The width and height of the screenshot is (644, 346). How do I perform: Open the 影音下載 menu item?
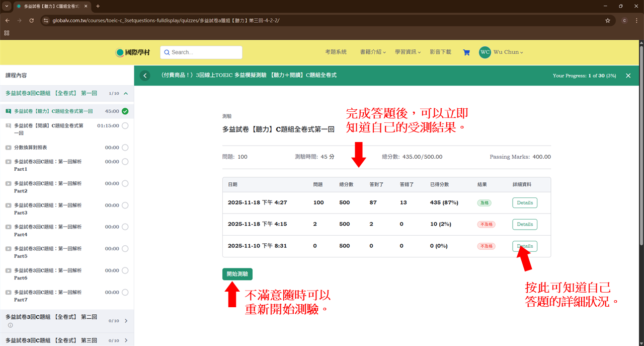click(440, 52)
